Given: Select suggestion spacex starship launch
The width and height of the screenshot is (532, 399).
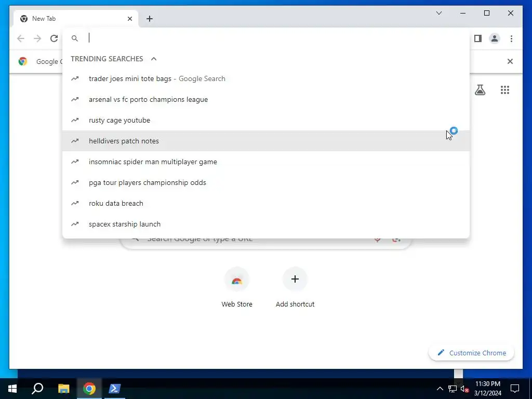Looking at the screenshot, I should point(266,224).
